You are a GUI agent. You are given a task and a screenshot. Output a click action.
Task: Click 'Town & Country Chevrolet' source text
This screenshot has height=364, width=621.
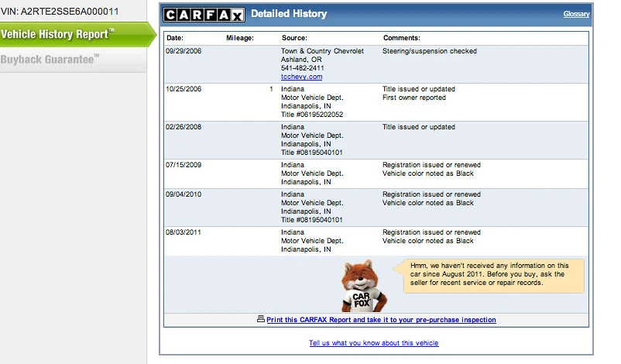[322, 51]
